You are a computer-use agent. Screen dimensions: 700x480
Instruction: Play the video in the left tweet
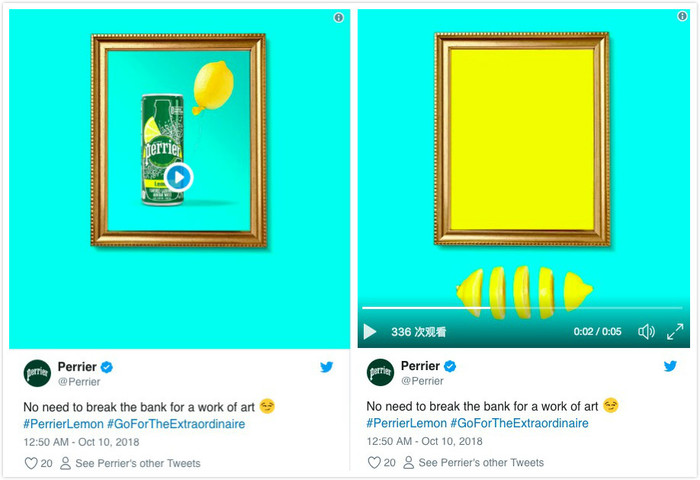click(179, 177)
